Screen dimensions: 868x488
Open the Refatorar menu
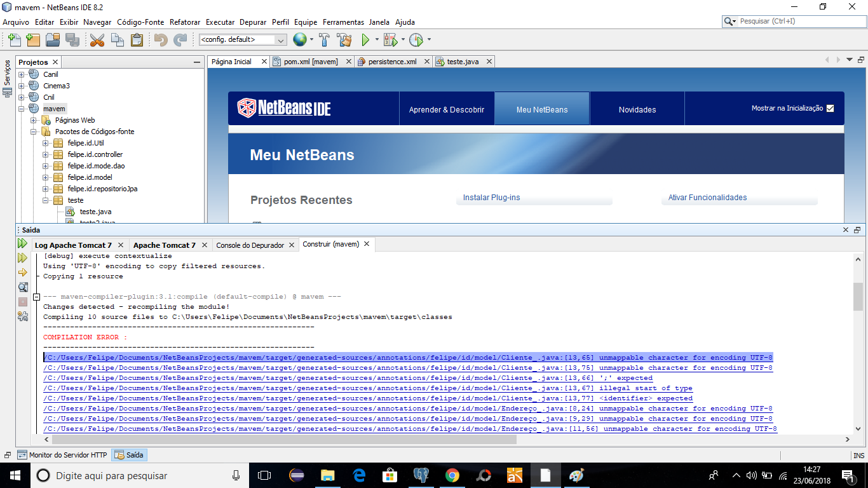(185, 22)
